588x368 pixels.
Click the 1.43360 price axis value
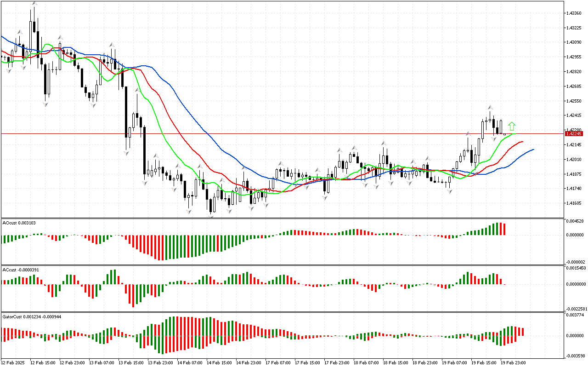574,13
